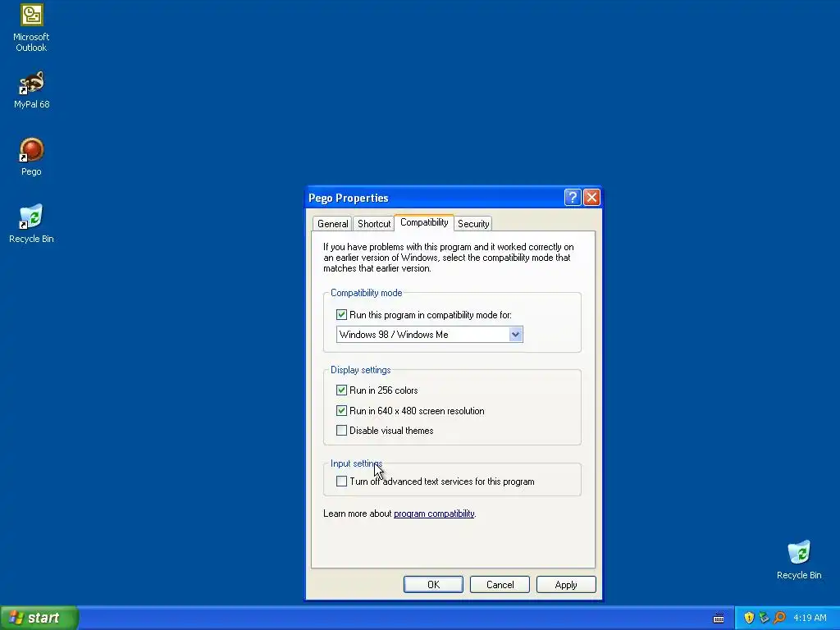The height and width of the screenshot is (630, 840).
Task: Select the MyPal 68 desktop shortcut
Action: pos(32,90)
